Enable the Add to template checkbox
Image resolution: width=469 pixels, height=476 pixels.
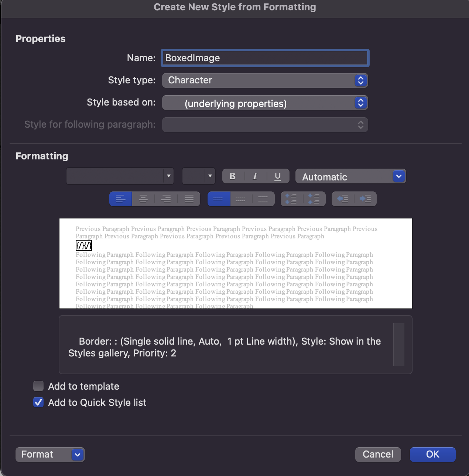pos(38,386)
